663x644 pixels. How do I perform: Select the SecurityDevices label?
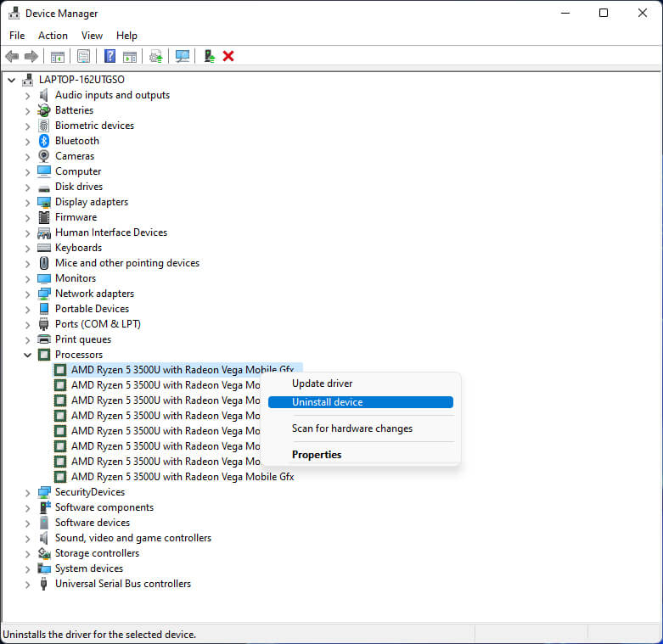point(90,492)
